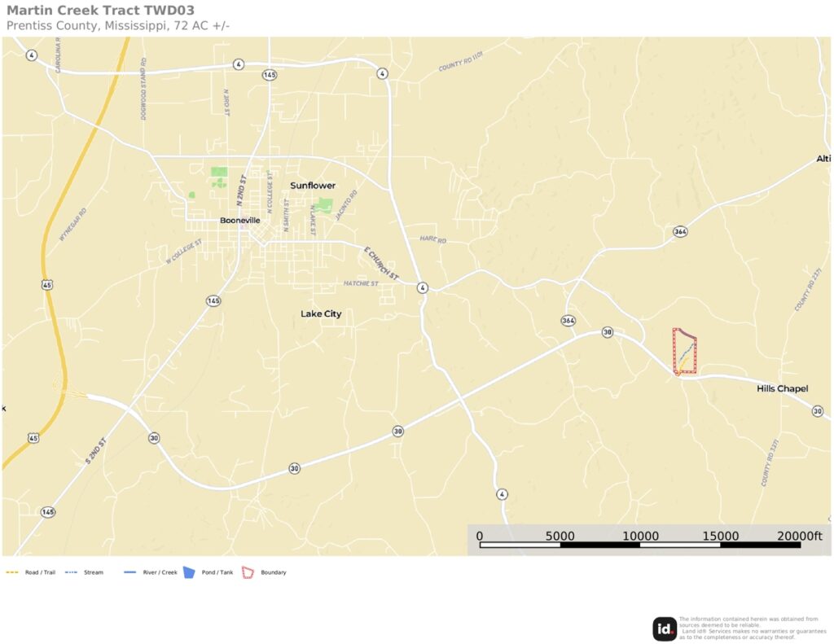Image resolution: width=834 pixels, height=644 pixels.
Task: Click the River / Creek legend line
Action: (129, 572)
